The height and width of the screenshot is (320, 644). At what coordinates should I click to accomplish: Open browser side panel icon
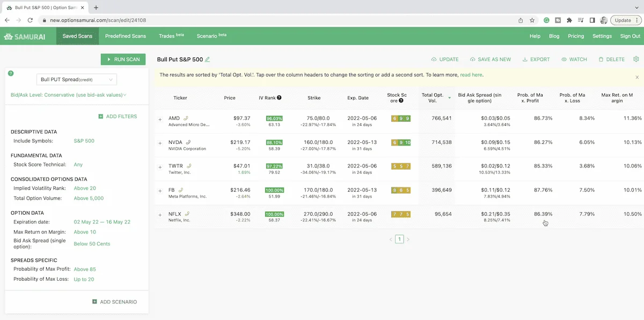click(592, 20)
